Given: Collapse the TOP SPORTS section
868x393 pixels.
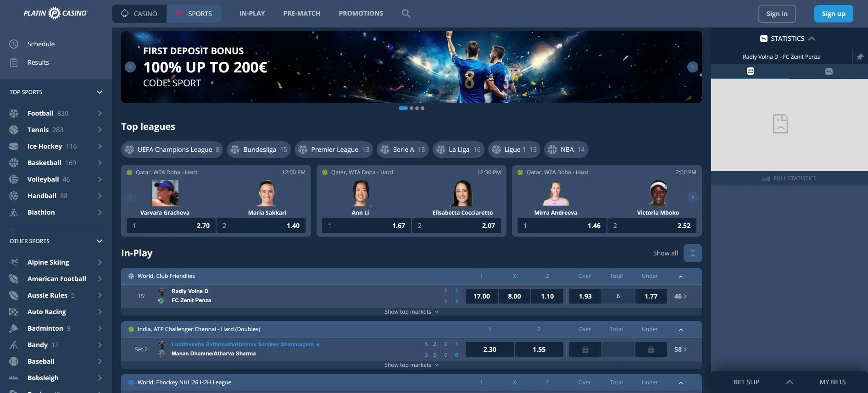Looking at the screenshot, I should click(x=100, y=92).
